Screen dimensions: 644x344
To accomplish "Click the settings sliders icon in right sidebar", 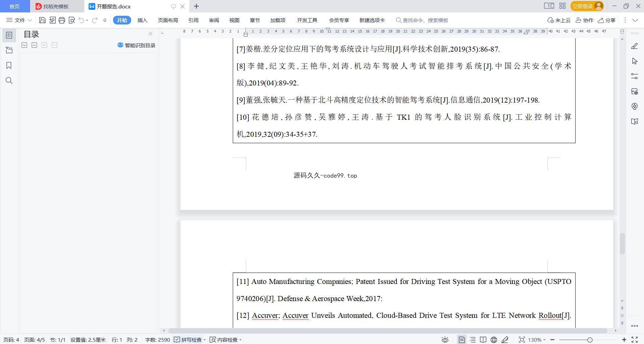I will 634,76.
